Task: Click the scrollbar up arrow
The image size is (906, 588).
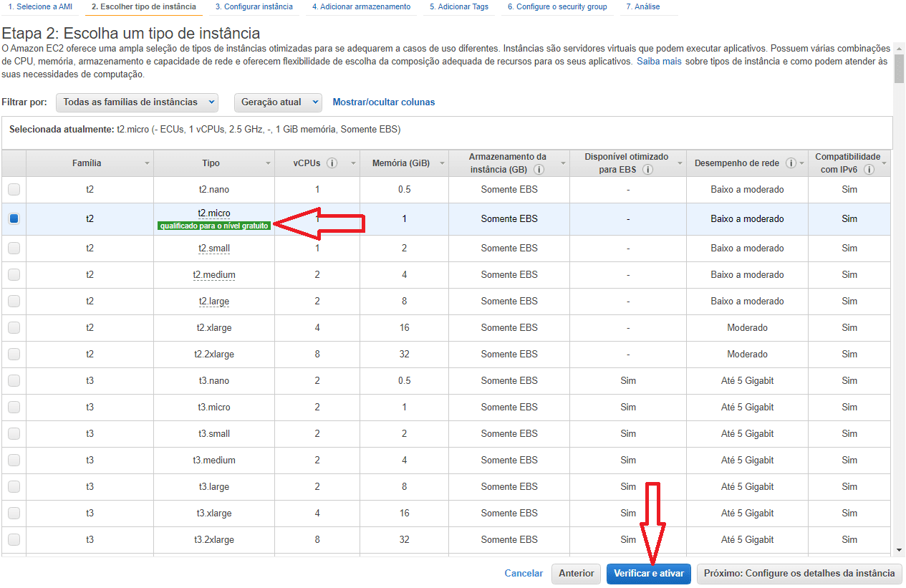Action: coord(899,49)
